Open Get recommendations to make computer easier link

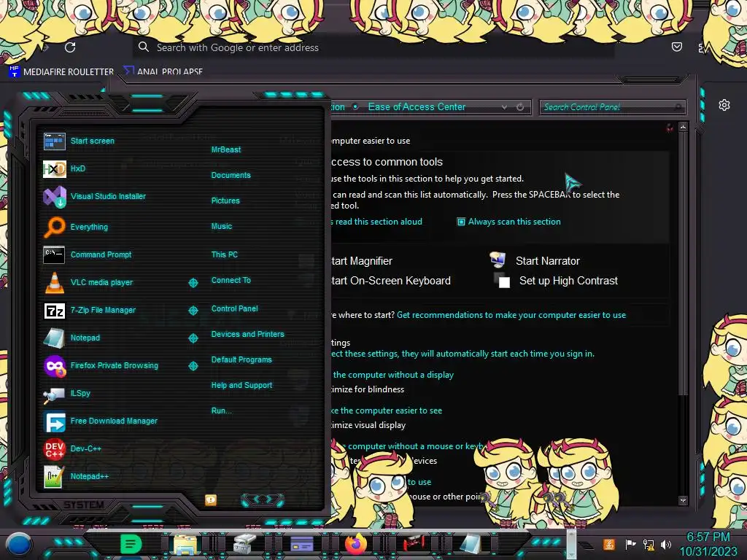click(511, 315)
